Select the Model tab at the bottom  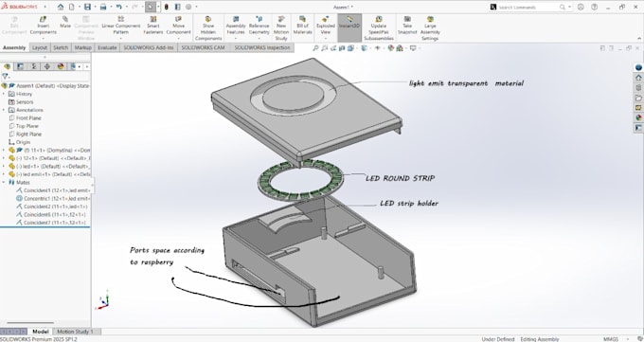(x=40, y=332)
